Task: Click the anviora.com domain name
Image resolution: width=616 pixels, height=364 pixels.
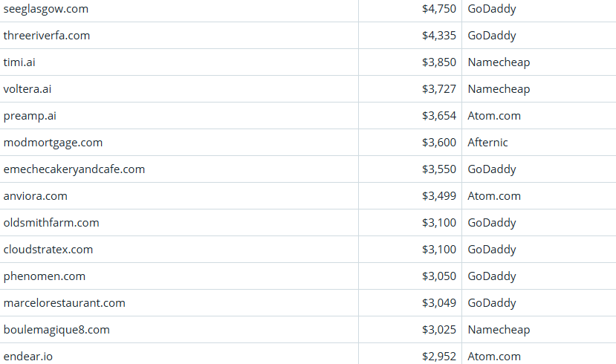Action: click(x=35, y=196)
